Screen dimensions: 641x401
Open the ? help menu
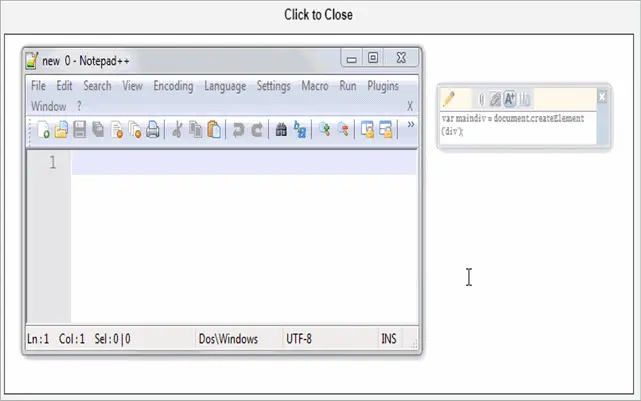(x=79, y=106)
